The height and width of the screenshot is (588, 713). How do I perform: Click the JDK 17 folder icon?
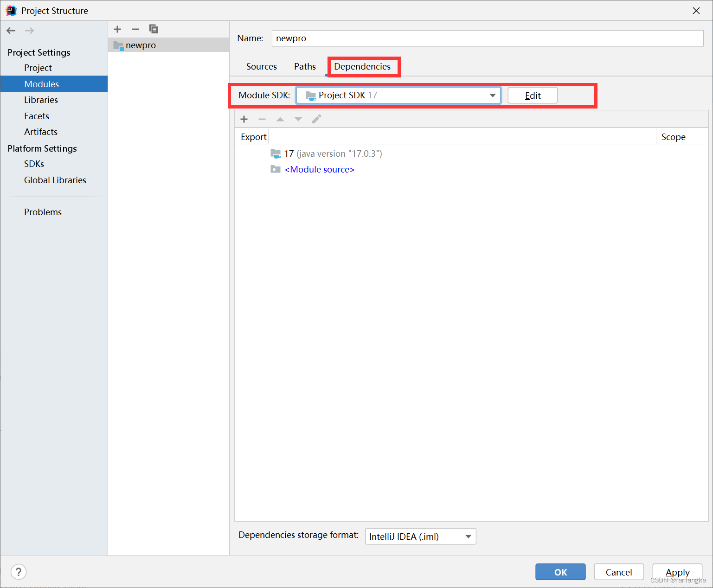tap(276, 153)
